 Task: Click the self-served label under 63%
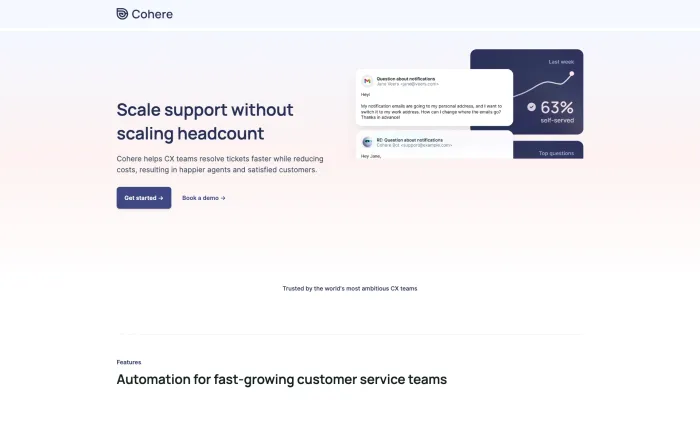[557, 121]
